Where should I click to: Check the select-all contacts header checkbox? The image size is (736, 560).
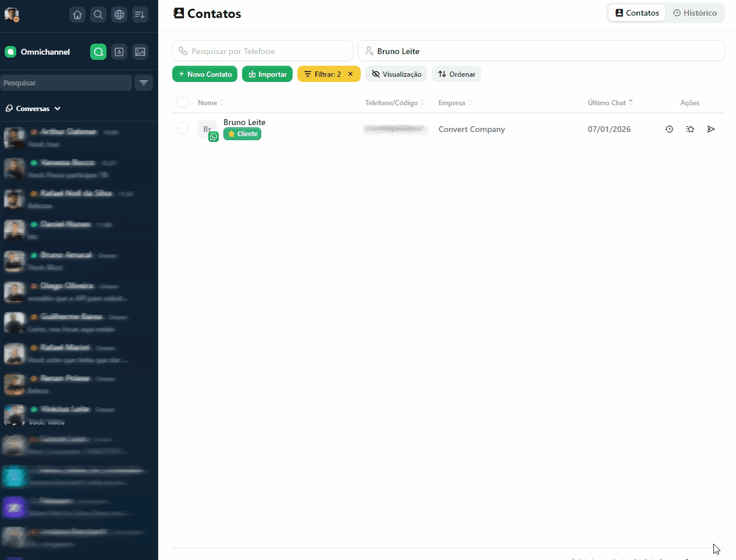click(x=183, y=102)
